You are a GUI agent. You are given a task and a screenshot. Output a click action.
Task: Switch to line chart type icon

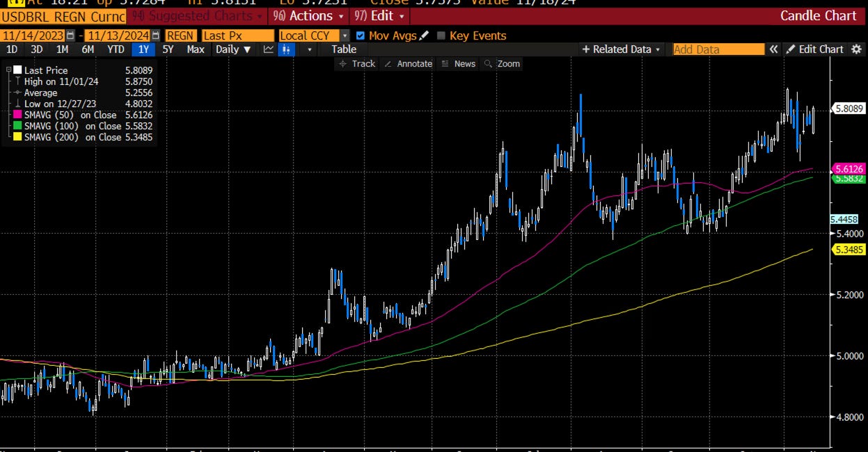[268, 49]
